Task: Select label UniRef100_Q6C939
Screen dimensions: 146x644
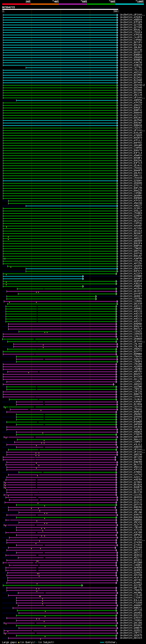Action: pos(131,304)
